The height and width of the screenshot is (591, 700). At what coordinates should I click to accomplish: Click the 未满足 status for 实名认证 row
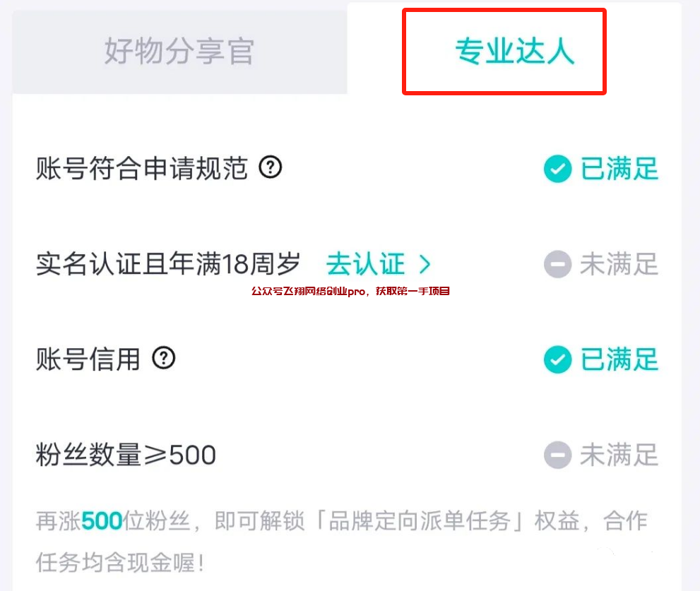[619, 263]
